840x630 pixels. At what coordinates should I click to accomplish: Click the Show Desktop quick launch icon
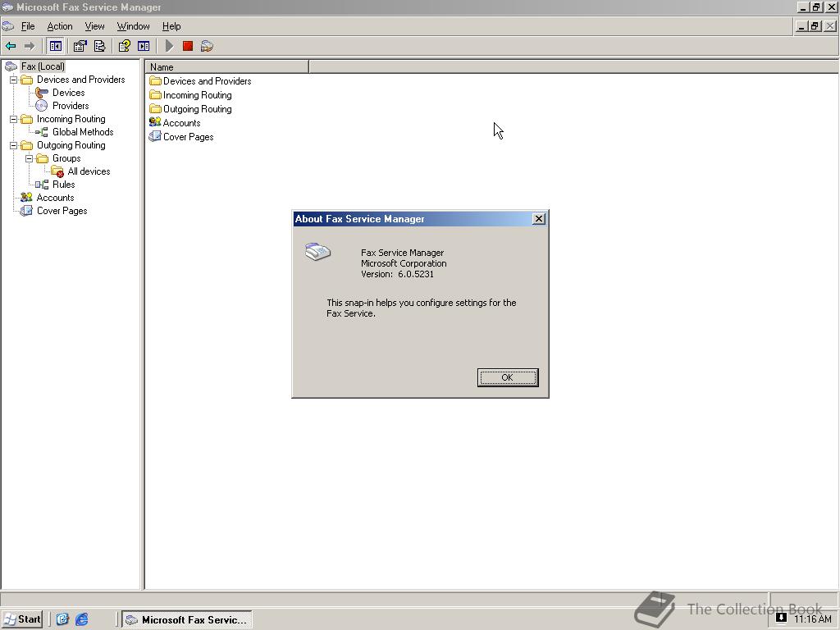tap(62, 619)
